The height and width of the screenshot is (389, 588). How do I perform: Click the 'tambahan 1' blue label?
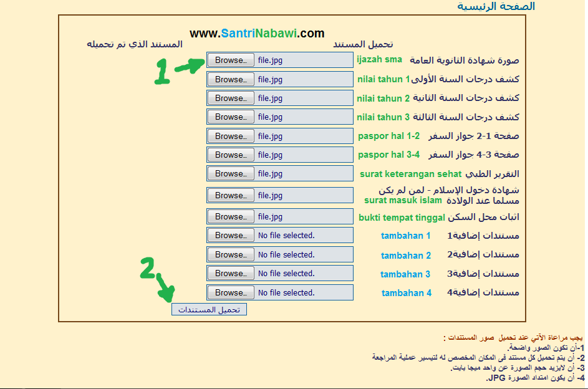click(405, 236)
